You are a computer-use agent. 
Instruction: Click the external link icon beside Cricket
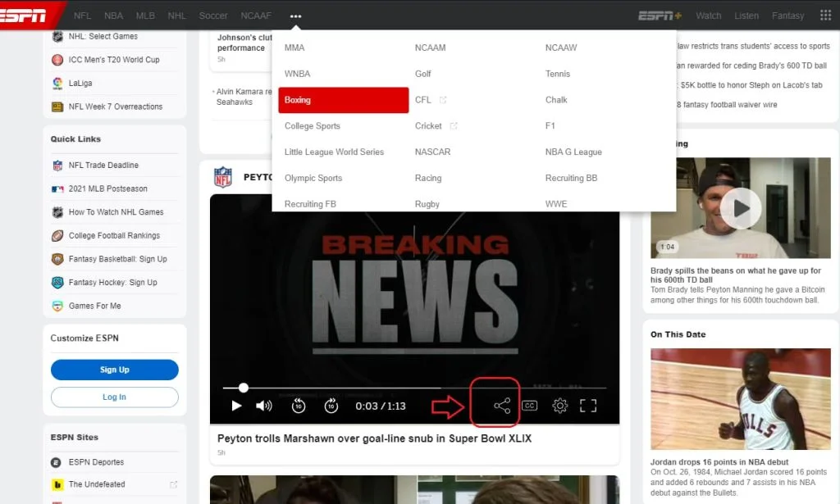pos(453,125)
